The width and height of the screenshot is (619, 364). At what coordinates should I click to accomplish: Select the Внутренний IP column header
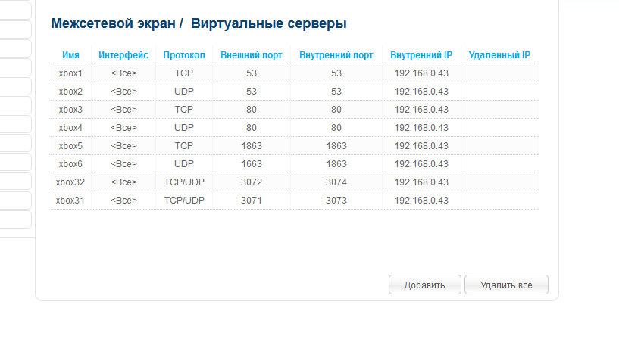pyautogui.click(x=421, y=55)
